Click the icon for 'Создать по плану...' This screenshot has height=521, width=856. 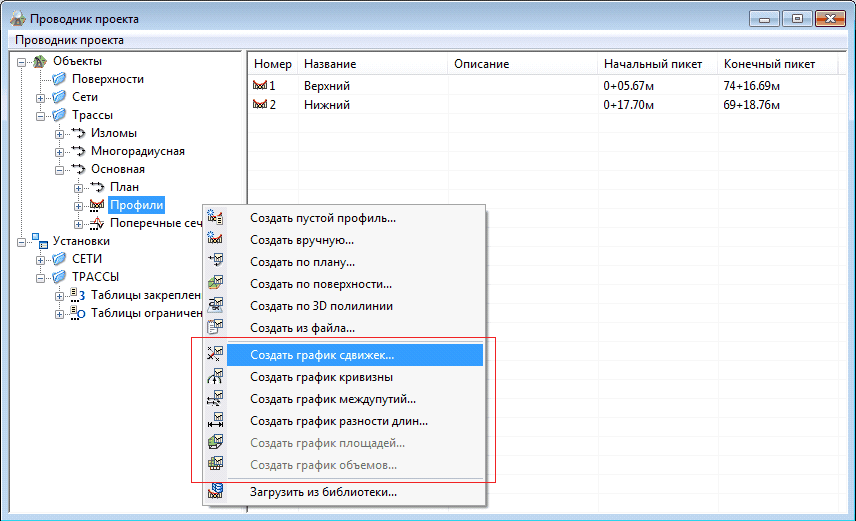tap(214, 262)
